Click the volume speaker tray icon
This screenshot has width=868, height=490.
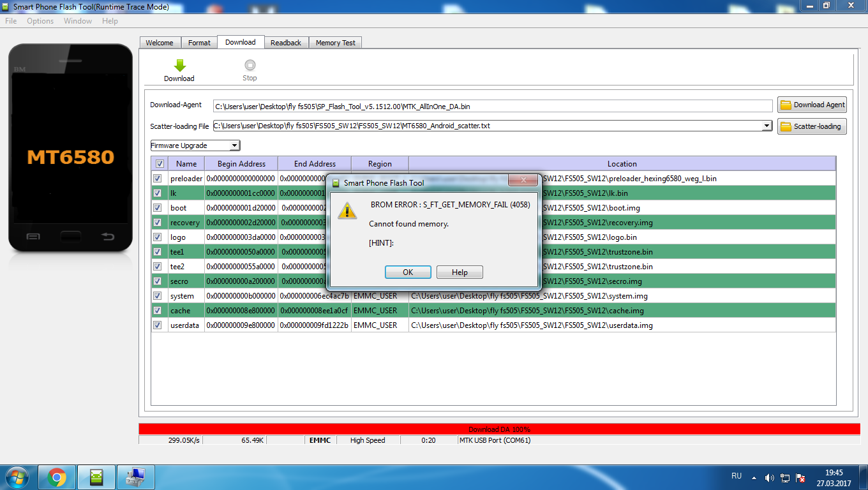coord(770,477)
